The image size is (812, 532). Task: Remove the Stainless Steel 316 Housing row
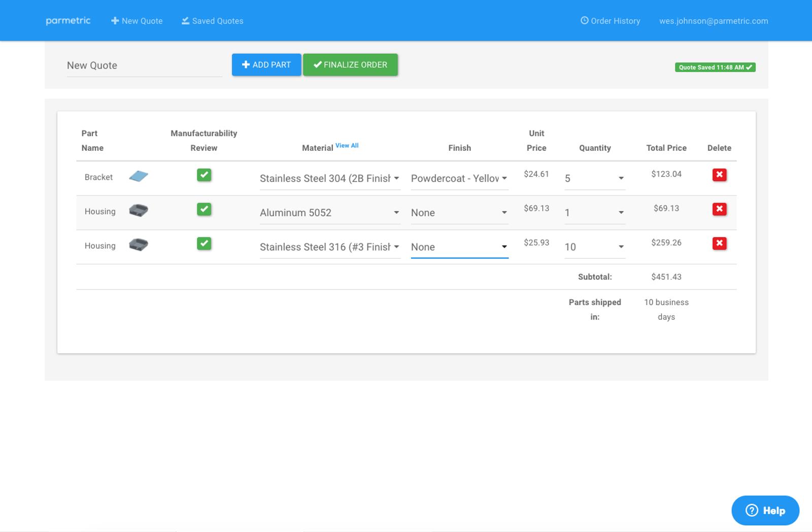point(719,244)
